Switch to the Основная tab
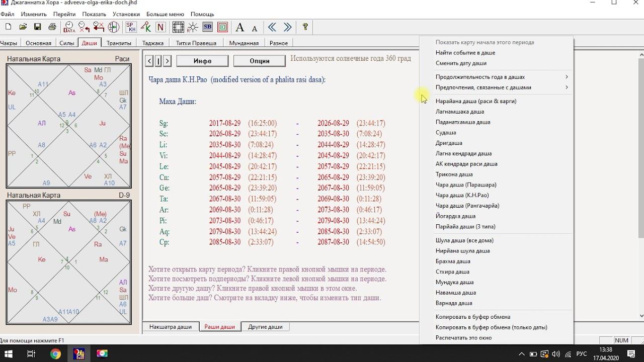The image size is (644, 362). tap(38, 43)
